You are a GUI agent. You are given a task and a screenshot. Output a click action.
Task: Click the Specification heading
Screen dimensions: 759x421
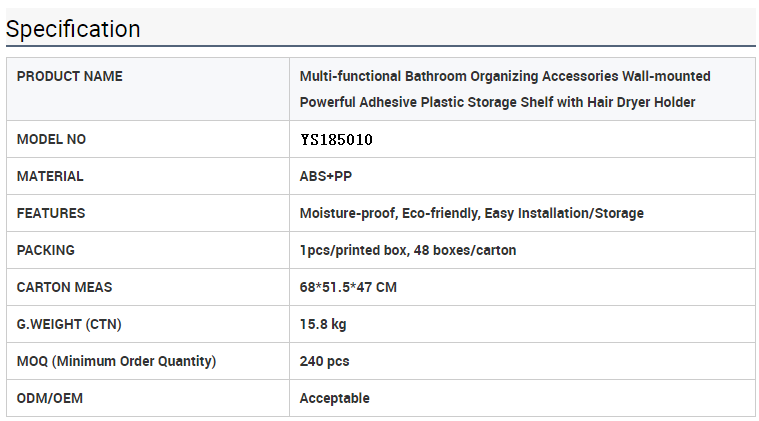click(73, 29)
